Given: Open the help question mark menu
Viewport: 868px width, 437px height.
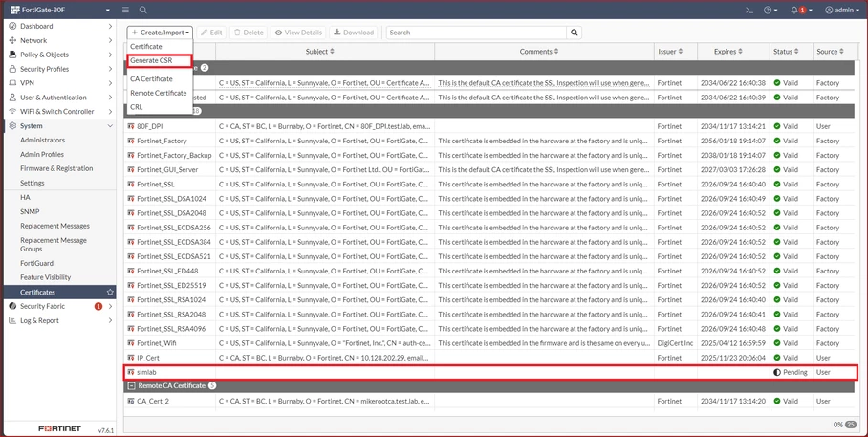Looking at the screenshot, I should pos(770,10).
